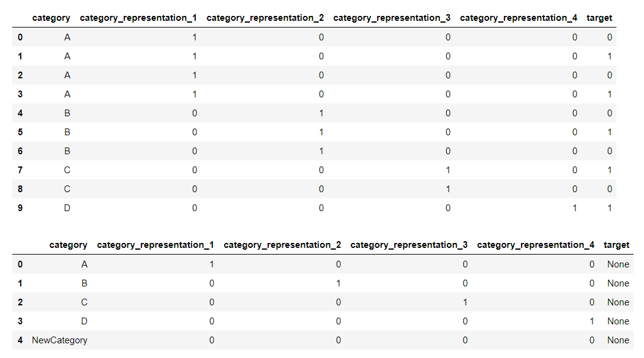The image size is (644, 358).
Task: Select target value 0 in row 6 of first table
Action: click(610, 152)
